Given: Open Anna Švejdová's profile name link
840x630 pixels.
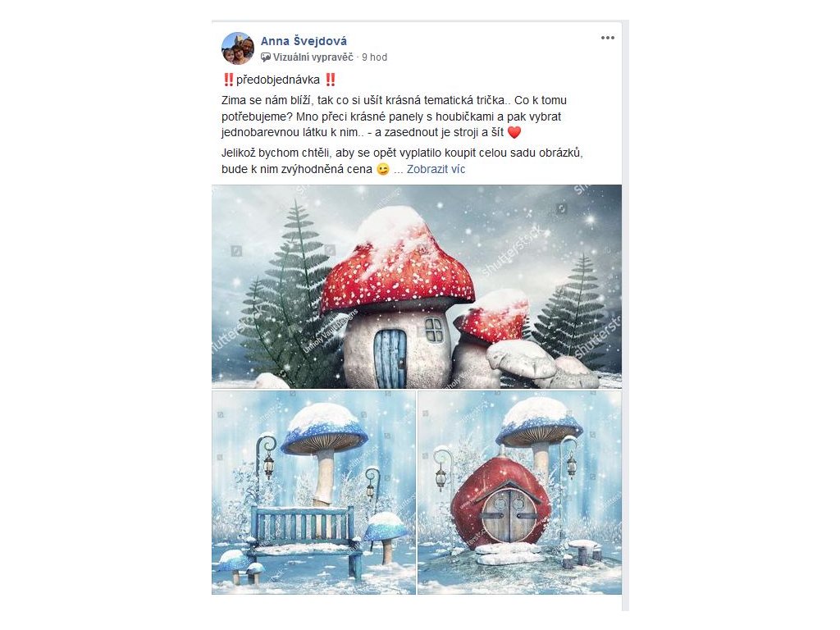Looking at the screenshot, I should coord(304,41).
